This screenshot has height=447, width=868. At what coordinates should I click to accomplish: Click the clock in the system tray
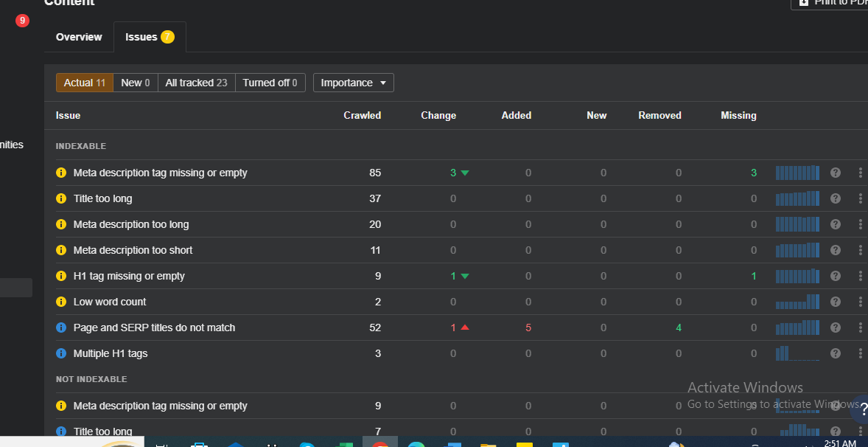[x=841, y=441]
